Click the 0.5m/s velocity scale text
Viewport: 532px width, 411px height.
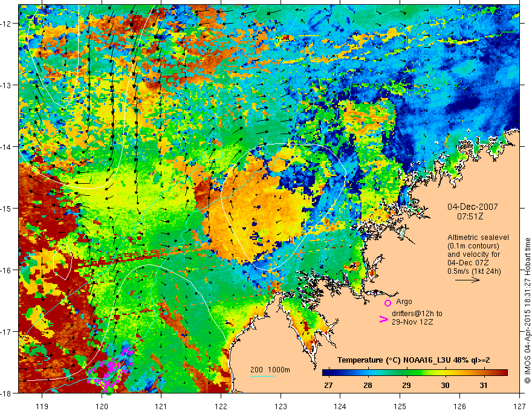[474, 271]
